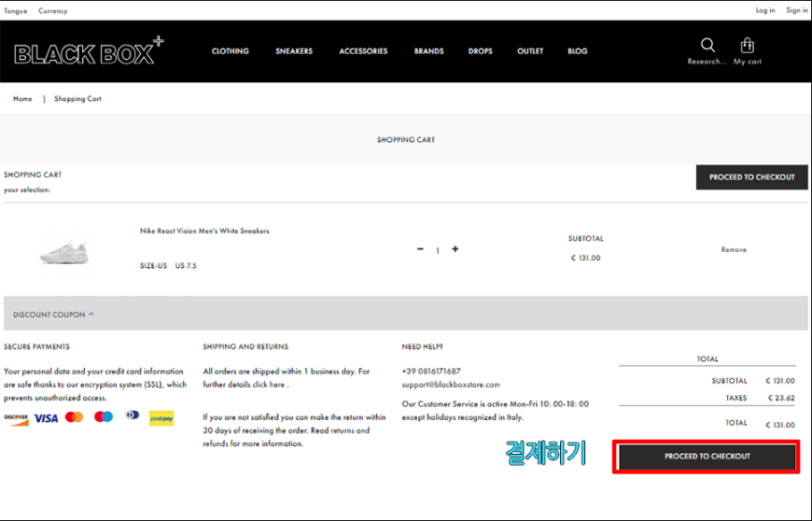Click the SIZE-US US 7.5 text
Screen dimensions: 812x521
tap(168, 266)
